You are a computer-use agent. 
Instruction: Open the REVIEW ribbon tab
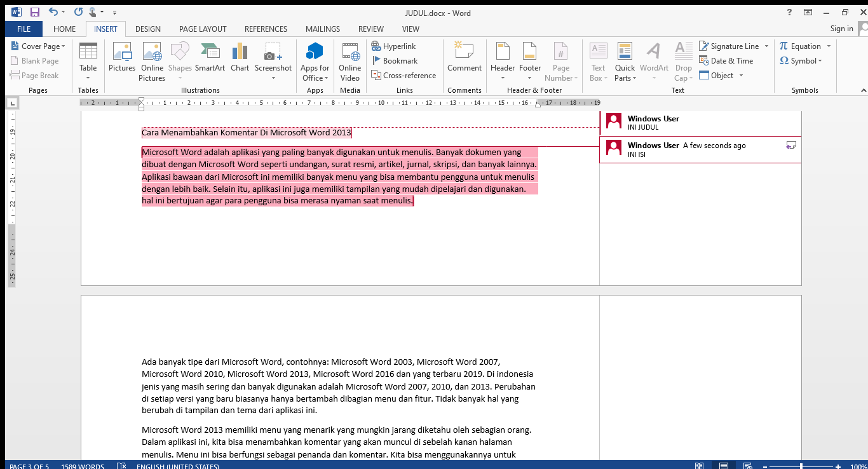[370, 29]
